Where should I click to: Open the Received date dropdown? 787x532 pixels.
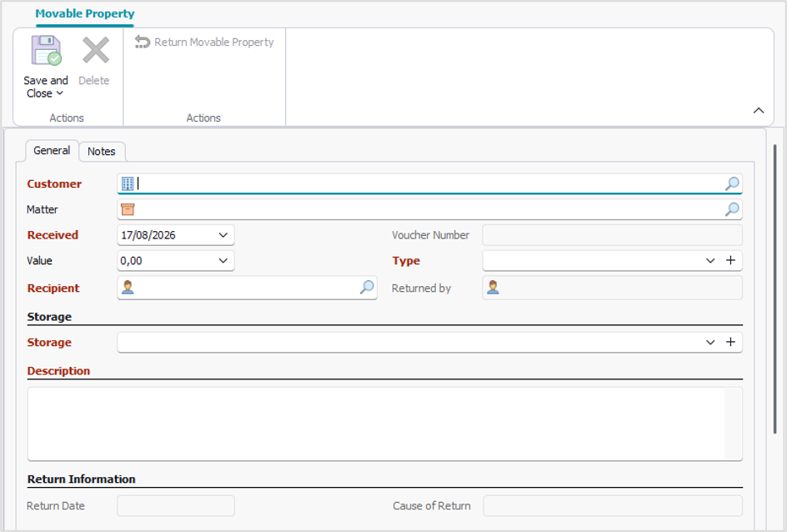point(223,235)
